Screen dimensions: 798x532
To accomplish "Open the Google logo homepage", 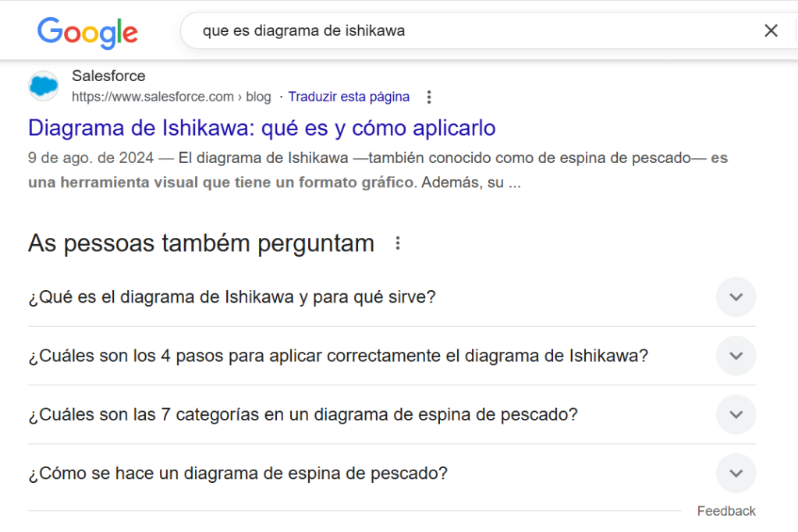I will click(x=87, y=32).
